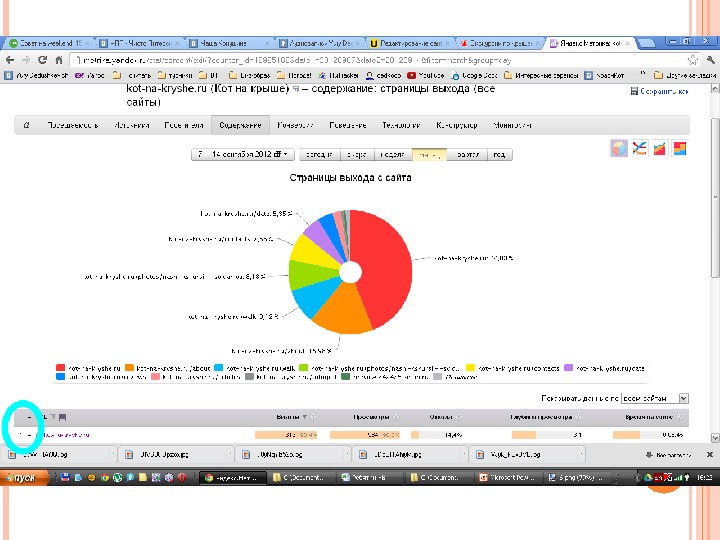Set the period to квартал
Screen dimensions: 720x540
click(467, 154)
